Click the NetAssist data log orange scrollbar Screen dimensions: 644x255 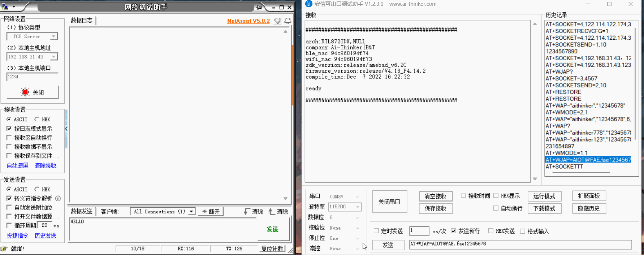[292, 76]
